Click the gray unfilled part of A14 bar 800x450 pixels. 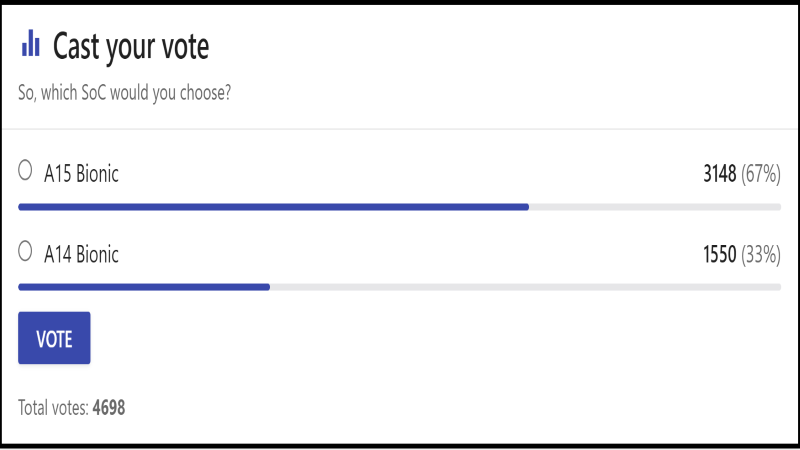click(525, 287)
